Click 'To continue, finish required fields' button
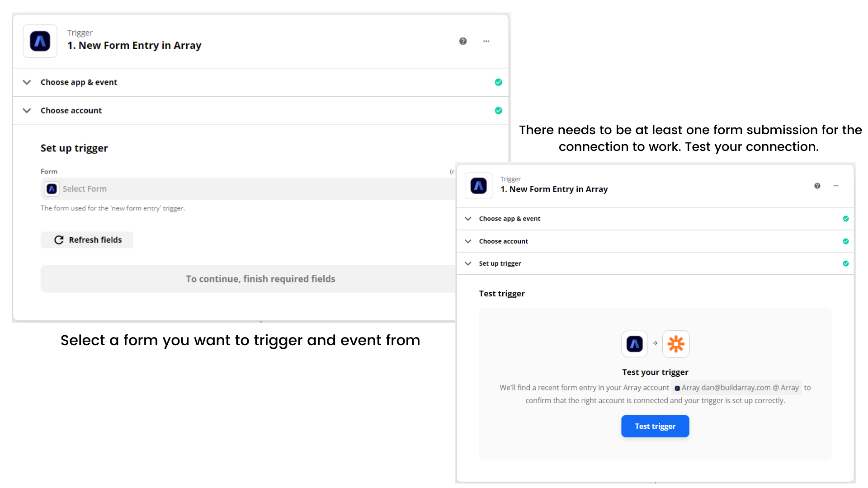The image size is (868, 488). tap(248, 279)
